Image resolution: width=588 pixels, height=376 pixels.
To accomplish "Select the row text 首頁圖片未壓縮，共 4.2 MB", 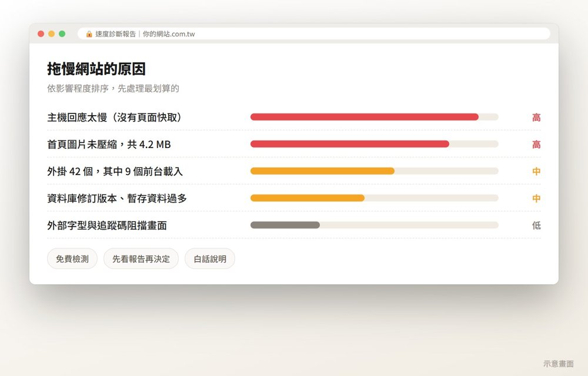I will click(109, 145).
